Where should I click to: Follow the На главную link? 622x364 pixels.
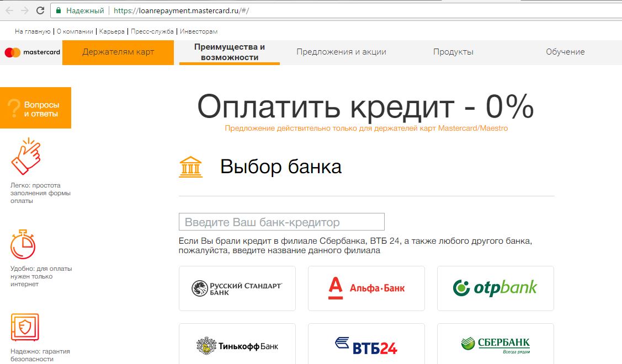click(x=33, y=31)
